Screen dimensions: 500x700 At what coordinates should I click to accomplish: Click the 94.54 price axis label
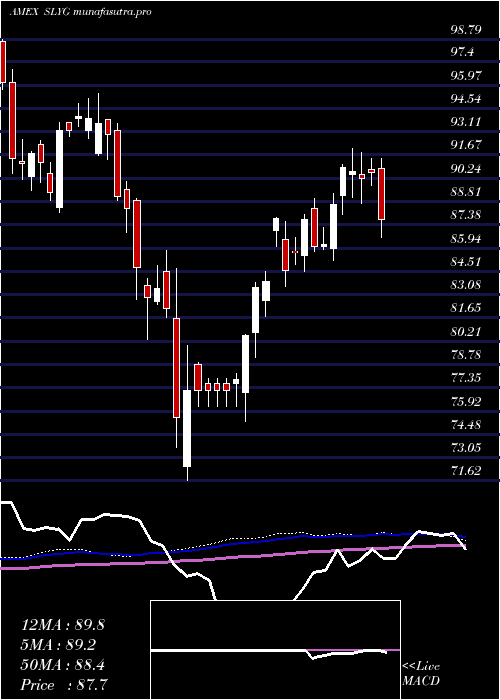(x=466, y=99)
